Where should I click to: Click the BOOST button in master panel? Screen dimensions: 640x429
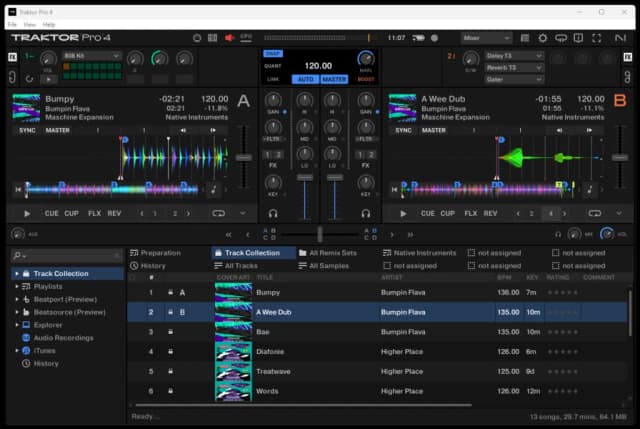[x=365, y=79]
